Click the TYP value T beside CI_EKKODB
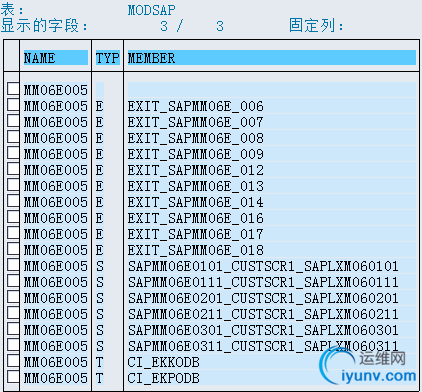 pyautogui.click(x=100, y=362)
